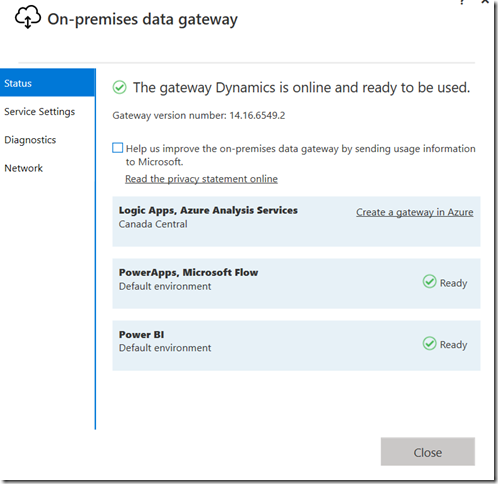Viewport: 498px width, 484px height.
Task: Click the Close button
Action: (x=428, y=452)
